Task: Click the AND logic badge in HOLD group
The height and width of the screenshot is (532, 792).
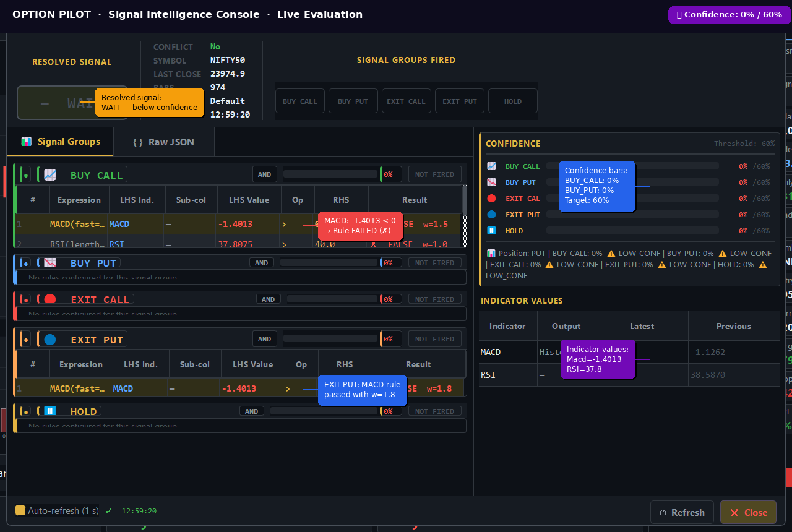Action: tap(252, 411)
